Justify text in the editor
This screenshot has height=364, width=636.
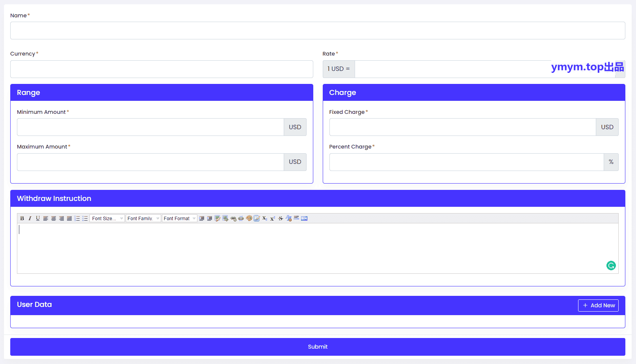click(x=69, y=218)
